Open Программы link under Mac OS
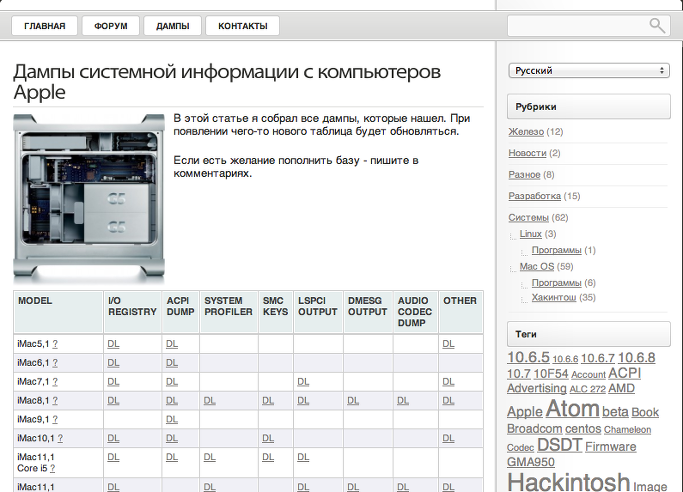 556,283
